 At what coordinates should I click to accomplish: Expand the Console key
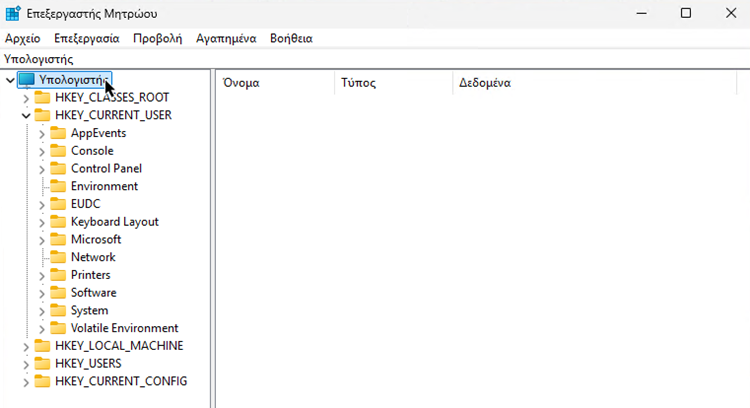42,151
